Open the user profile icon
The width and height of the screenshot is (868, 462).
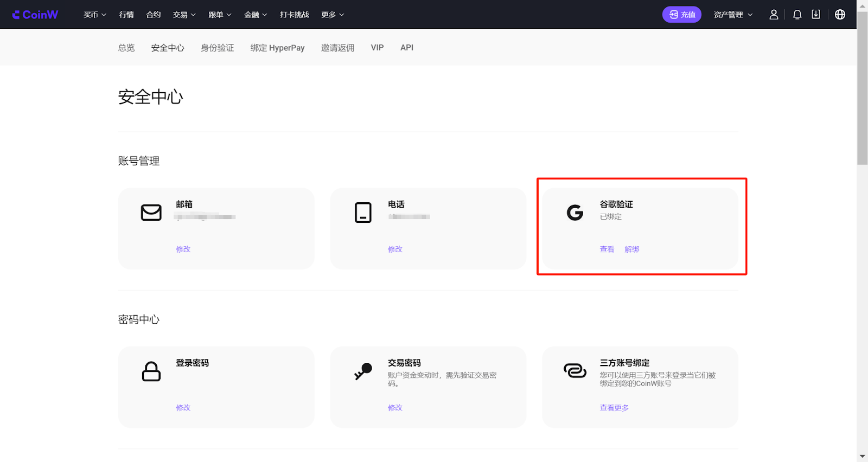tap(774, 15)
